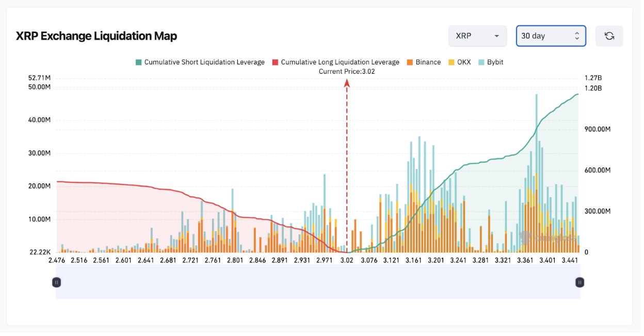Click the 3.161 x-axis label
644x336 pixels.
[x=413, y=260]
